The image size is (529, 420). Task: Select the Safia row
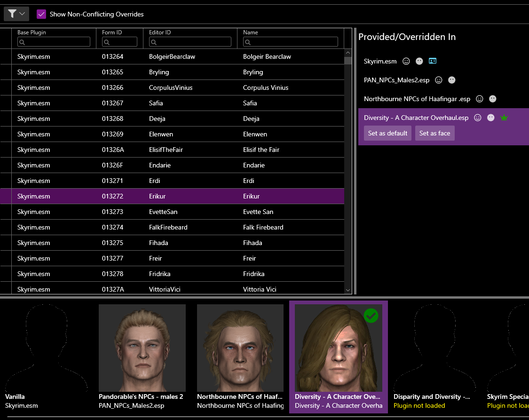coord(172,103)
